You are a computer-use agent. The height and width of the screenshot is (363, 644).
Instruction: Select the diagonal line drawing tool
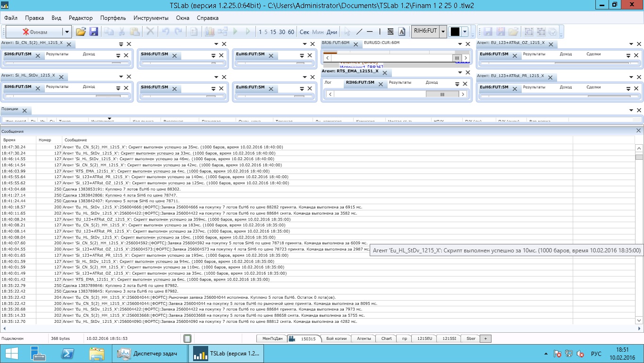click(x=359, y=32)
